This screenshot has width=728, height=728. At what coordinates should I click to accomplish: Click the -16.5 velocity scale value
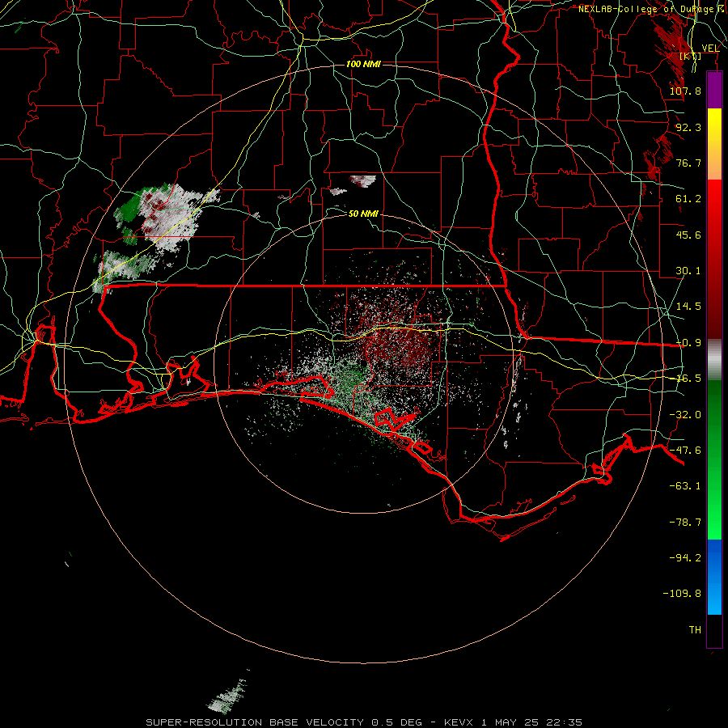click(688, 379)
